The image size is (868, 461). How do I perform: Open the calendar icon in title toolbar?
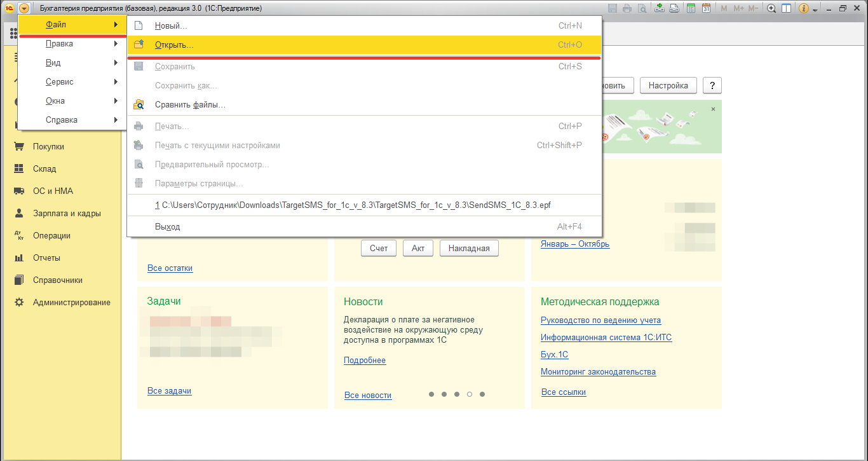[x=706, y=8]
